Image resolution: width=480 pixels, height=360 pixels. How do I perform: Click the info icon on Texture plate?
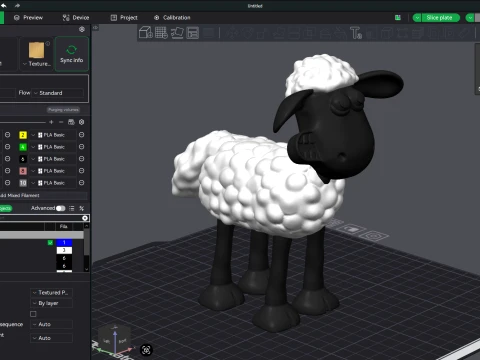pos(48,43)
